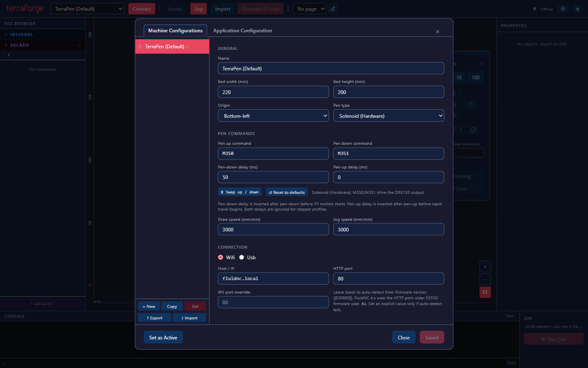Toggle the light/dark theme sun icon

563,9
